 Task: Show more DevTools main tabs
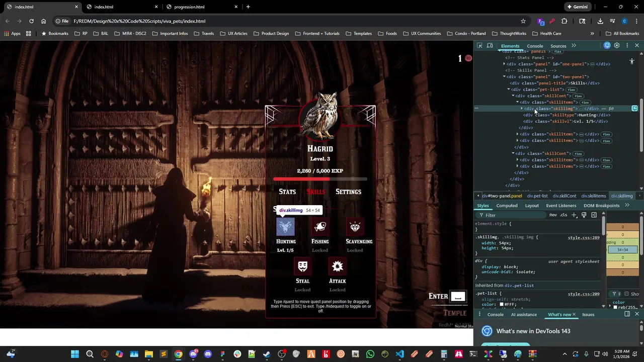[574, 46]
